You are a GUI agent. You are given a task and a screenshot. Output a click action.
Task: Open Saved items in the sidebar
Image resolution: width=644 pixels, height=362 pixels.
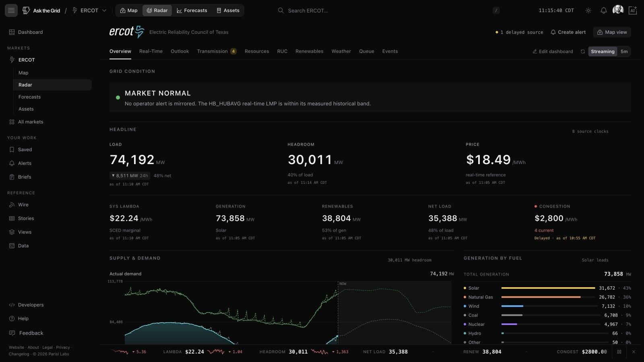(21, 150)
